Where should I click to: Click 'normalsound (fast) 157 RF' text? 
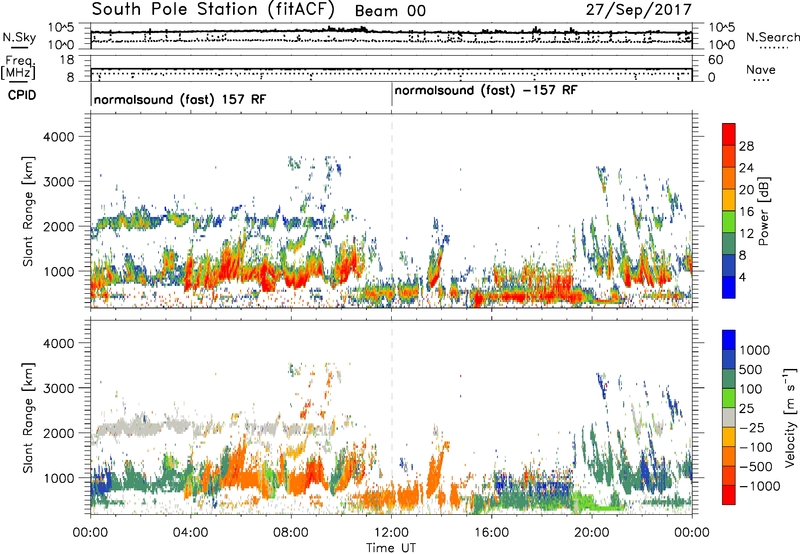point(180,99)
